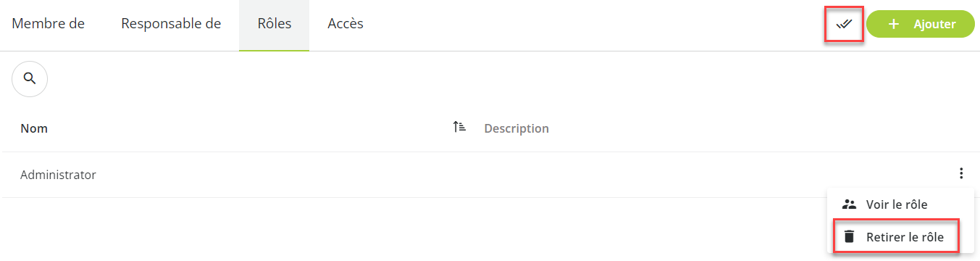
Task: Select the Rôles tab
Action: (275, 24)
